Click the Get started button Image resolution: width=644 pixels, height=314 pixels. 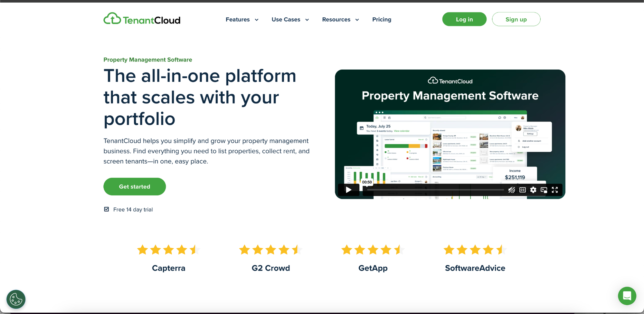135,186
